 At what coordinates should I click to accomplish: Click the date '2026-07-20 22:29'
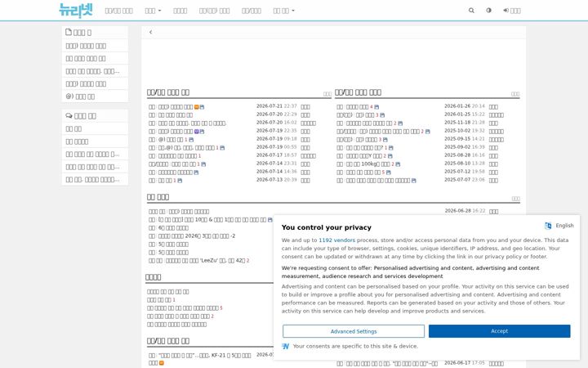(x=276, y=114)
